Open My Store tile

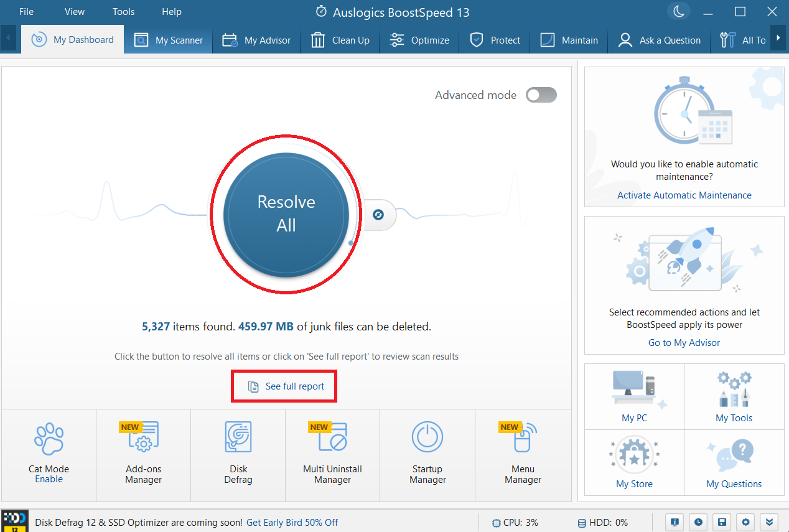(635, 462)
